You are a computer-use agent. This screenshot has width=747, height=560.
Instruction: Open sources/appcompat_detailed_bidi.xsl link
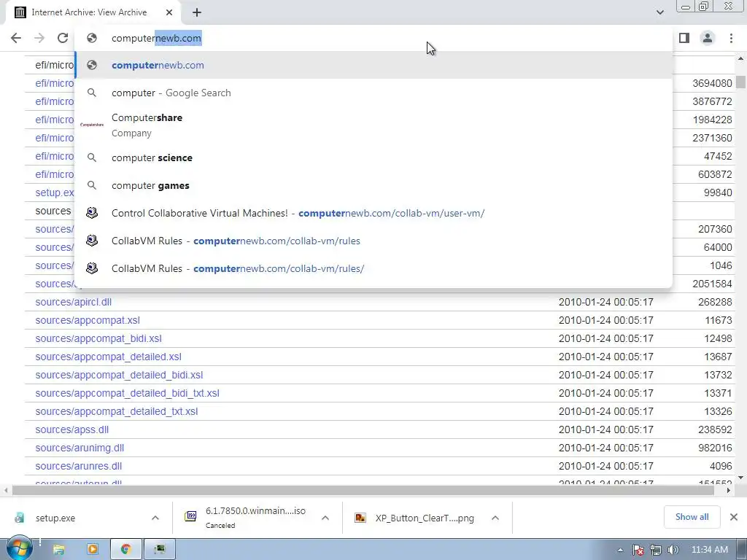coord(119,375)
